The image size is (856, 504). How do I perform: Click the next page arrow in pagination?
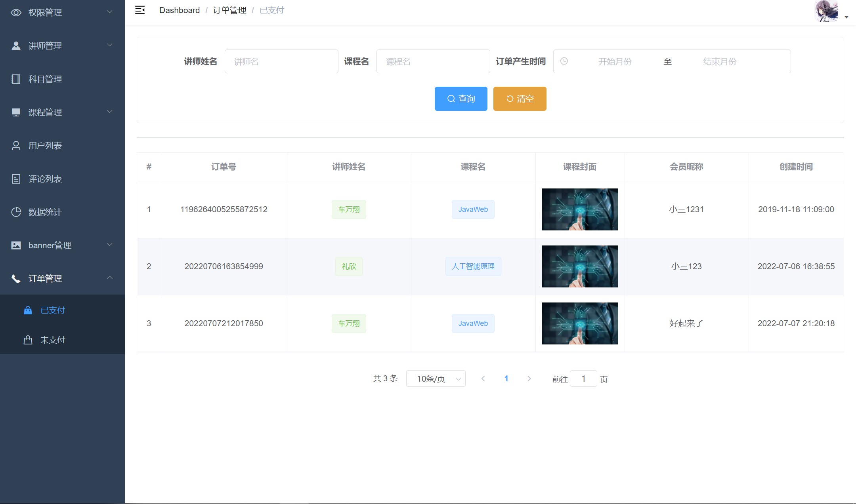tap(529, 379)
